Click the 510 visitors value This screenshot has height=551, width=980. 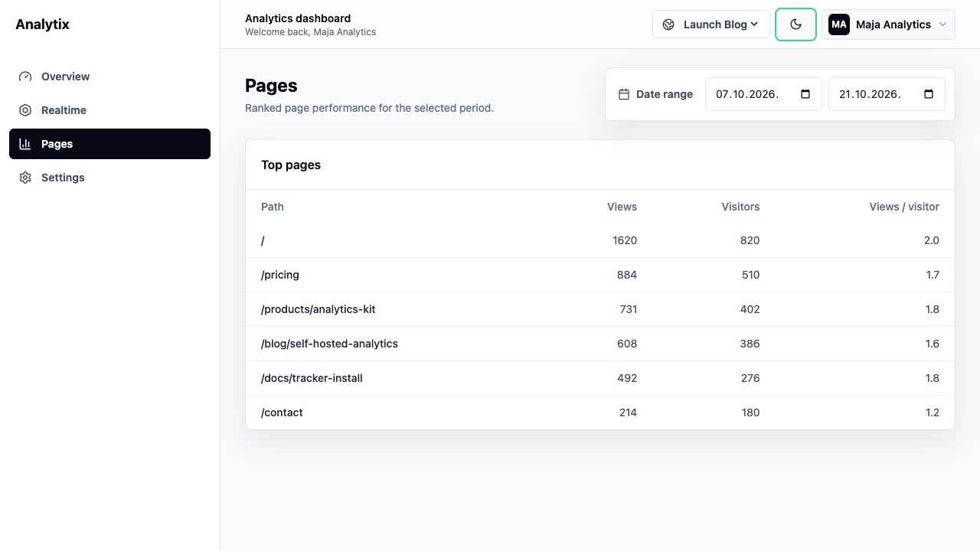pyautogui.click(x=750, y=275)
